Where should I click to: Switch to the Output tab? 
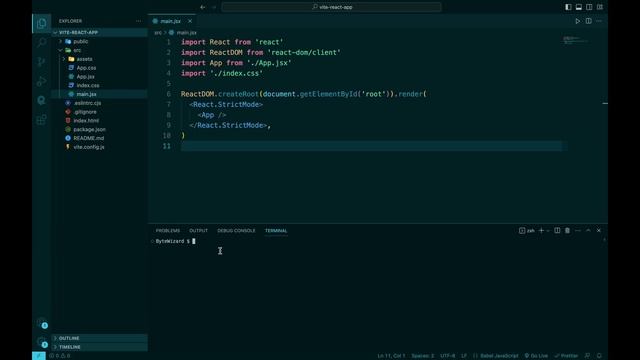198,231
